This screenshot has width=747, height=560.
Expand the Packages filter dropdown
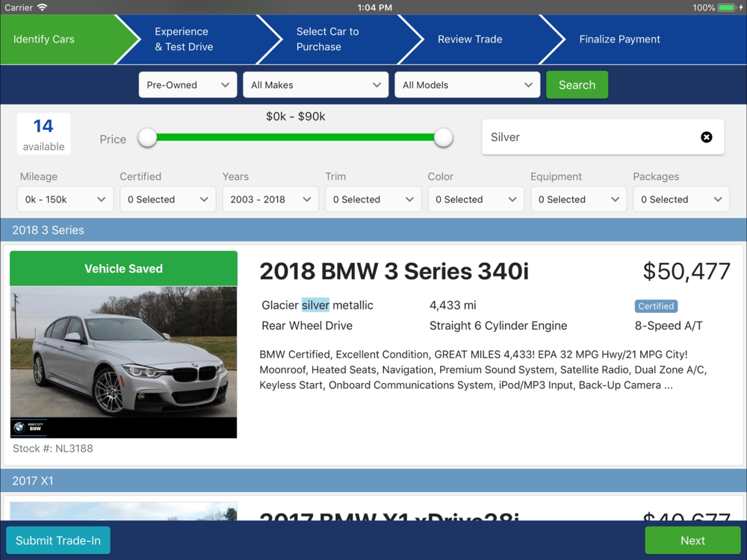(x=681, y=199)
